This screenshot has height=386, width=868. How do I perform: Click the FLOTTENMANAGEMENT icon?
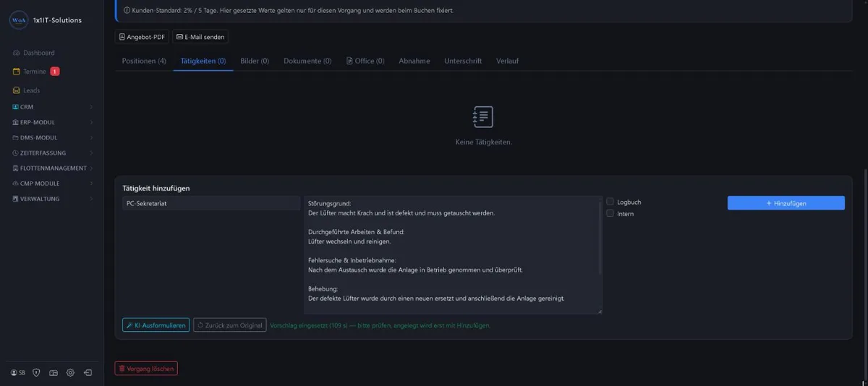pyautogui.click(x=15, y=168)
